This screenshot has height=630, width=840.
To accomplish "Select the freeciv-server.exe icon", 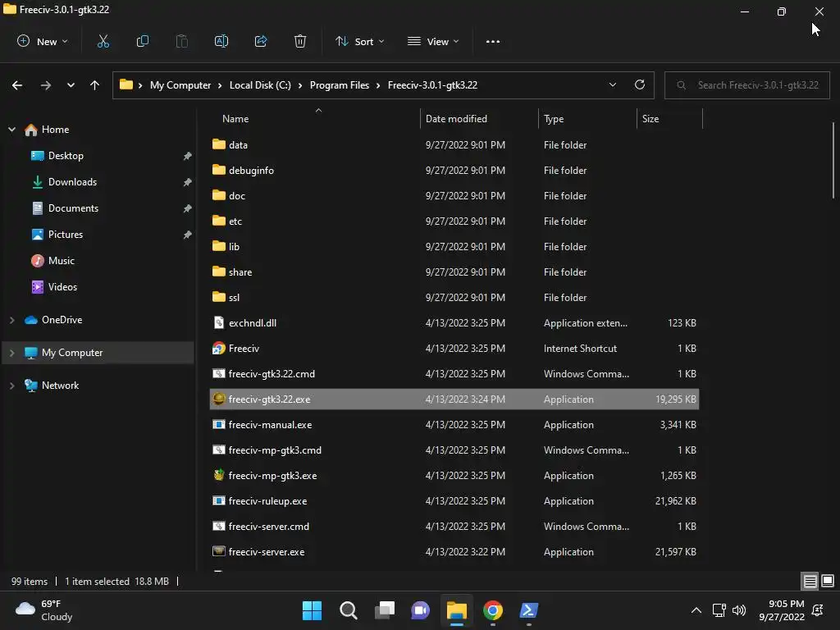I will coord(218,551).
